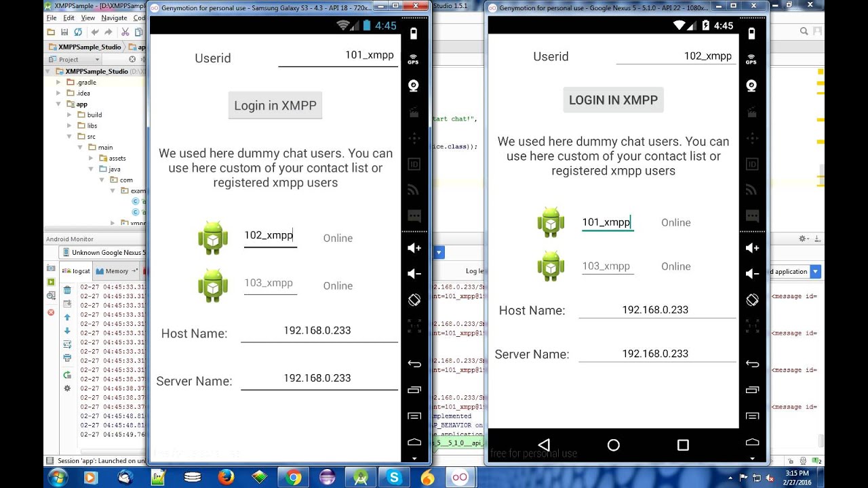Image resolution: width=868 pixels, height=488 pixels.
Task: Open logcat settings gear icon
Action: [67, 388]
